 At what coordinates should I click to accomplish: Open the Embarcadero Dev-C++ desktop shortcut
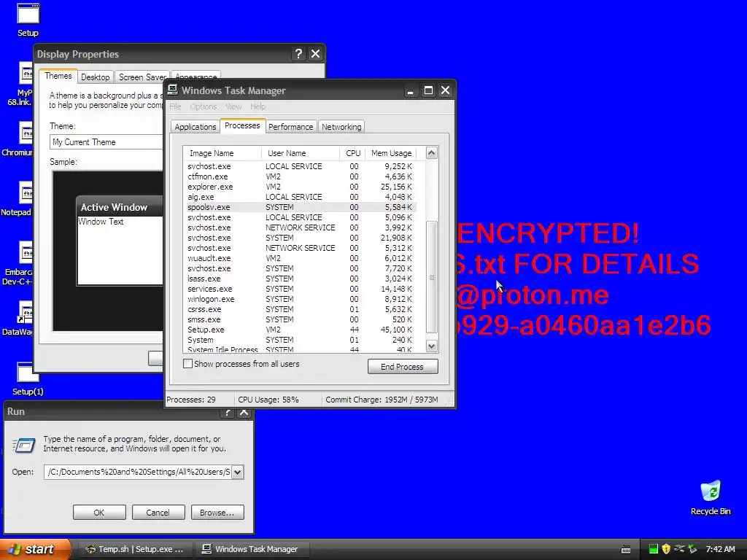click(x=19, y=262)
